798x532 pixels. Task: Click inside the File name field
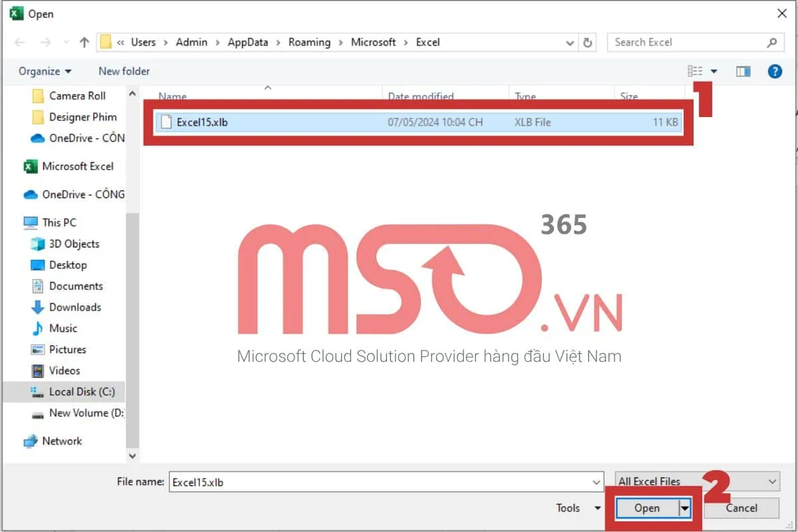(x=379, y=481)
